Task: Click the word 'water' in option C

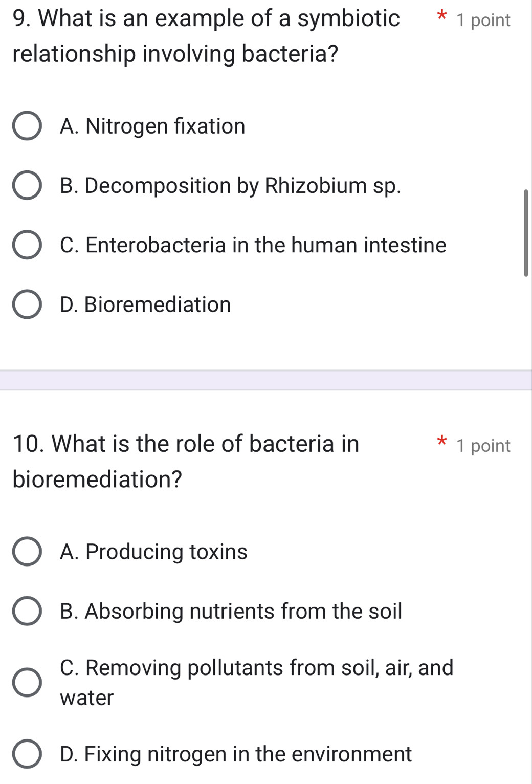Action: coord(87,698)
